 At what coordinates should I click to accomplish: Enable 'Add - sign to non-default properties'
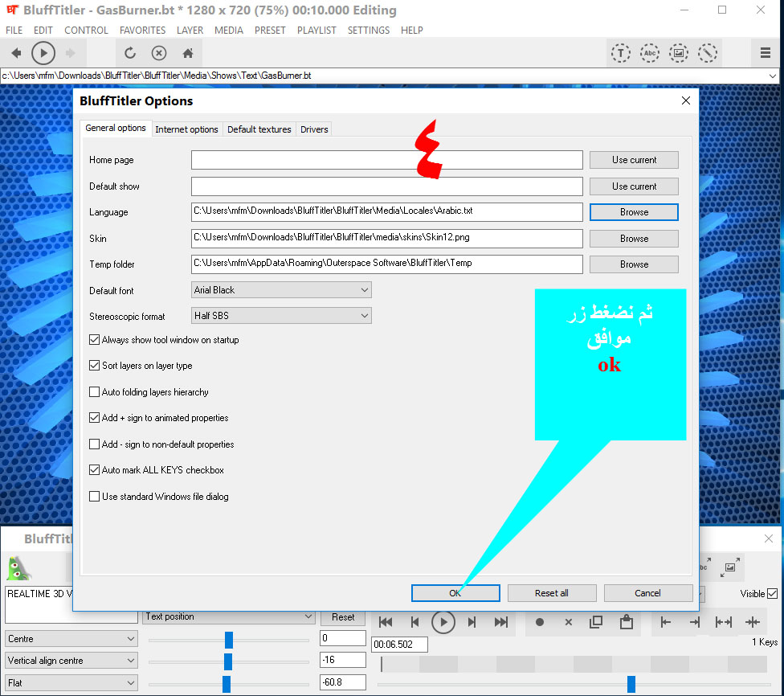(x=94, y=444)
